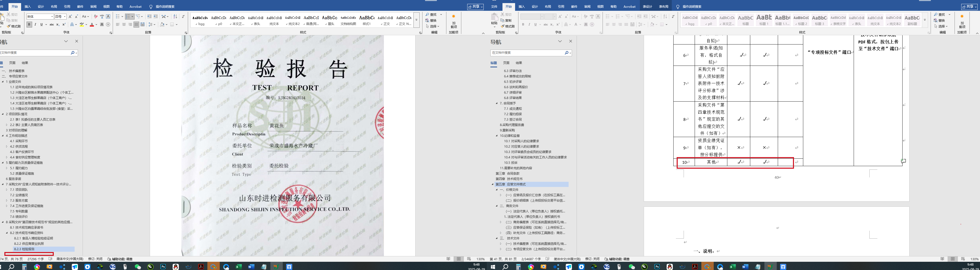Screen dimensions: 980x270
Task: Expand the 5.1 履约能力 navigation heading
Action: [x=6, y=168]
